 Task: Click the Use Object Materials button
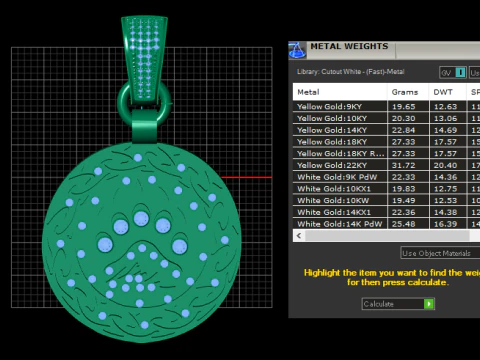click(x=440, y=253)
